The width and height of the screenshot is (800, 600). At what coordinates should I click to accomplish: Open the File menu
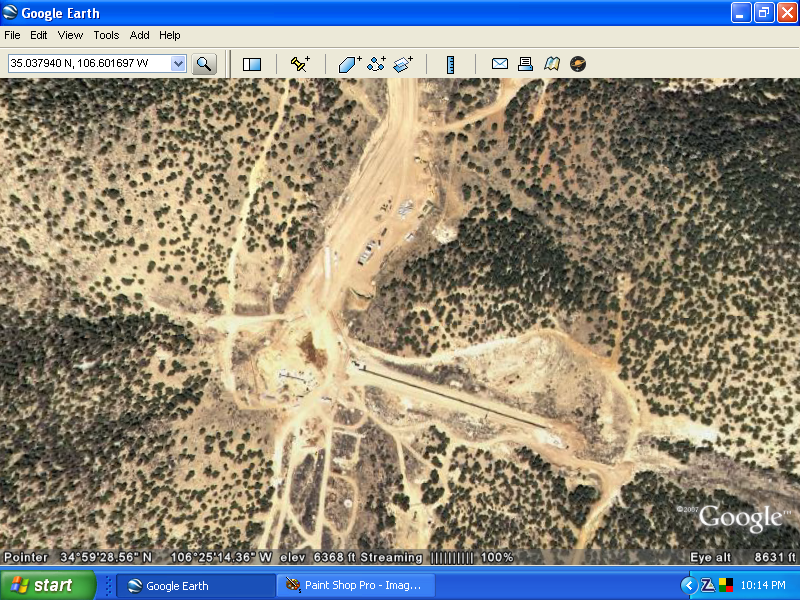pyautogui.click(x=12, y=35)
